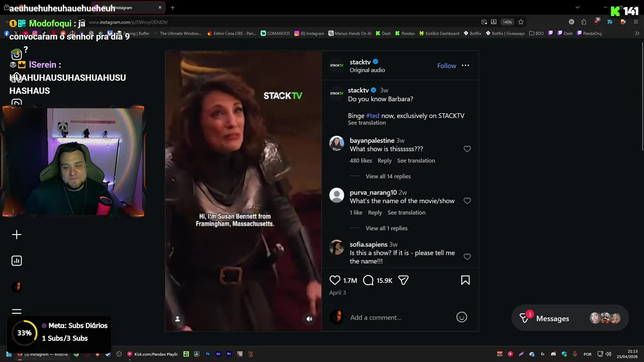The width and height of the screenshot is (644, 362).
Task: Click the Original audio link
Action: pos(367,70)
